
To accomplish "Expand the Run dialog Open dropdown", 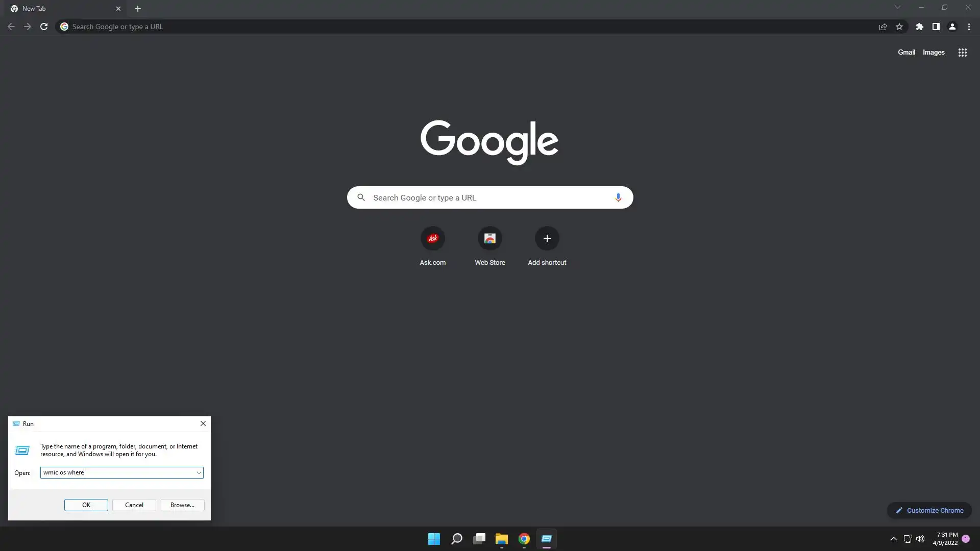I will 199,473.
